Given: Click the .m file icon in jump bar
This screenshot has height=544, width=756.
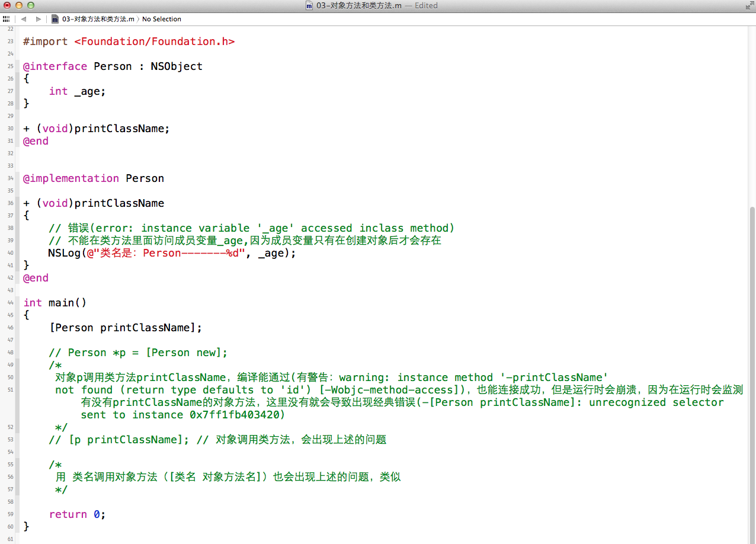Looking at the screenshot, I should 55,19.
